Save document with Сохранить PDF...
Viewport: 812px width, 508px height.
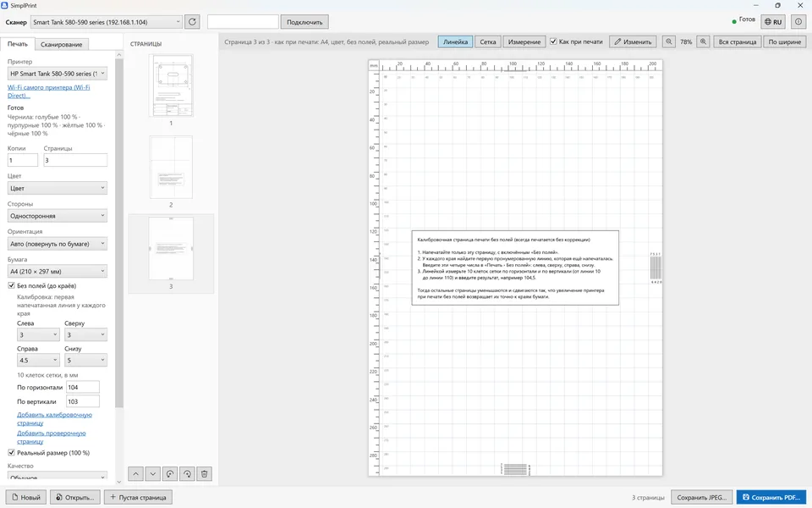(x=771, y=497)
